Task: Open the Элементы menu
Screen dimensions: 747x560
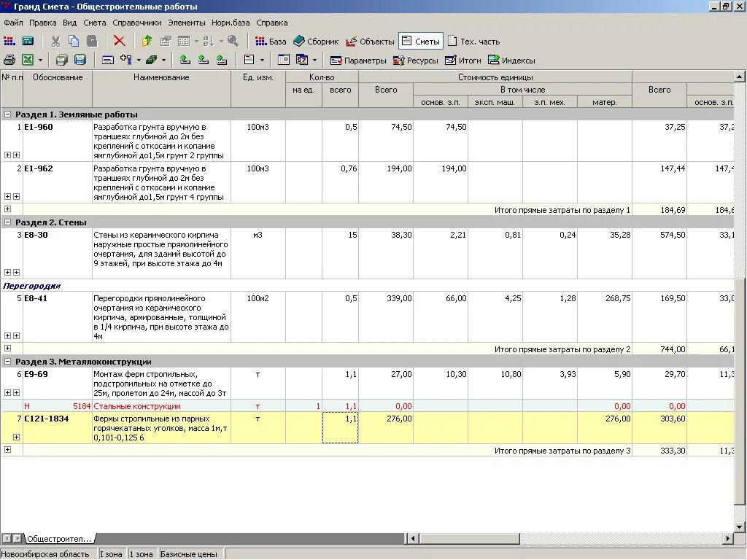Action: [186, 23]
